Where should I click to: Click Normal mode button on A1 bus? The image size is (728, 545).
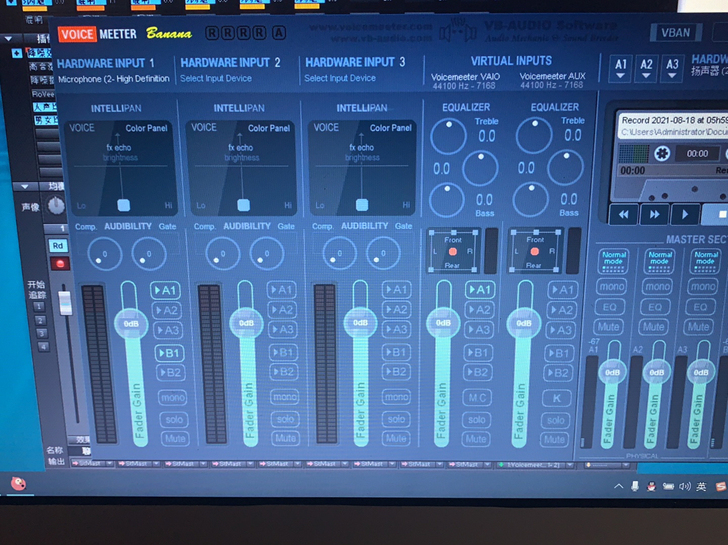coord(614,261)
